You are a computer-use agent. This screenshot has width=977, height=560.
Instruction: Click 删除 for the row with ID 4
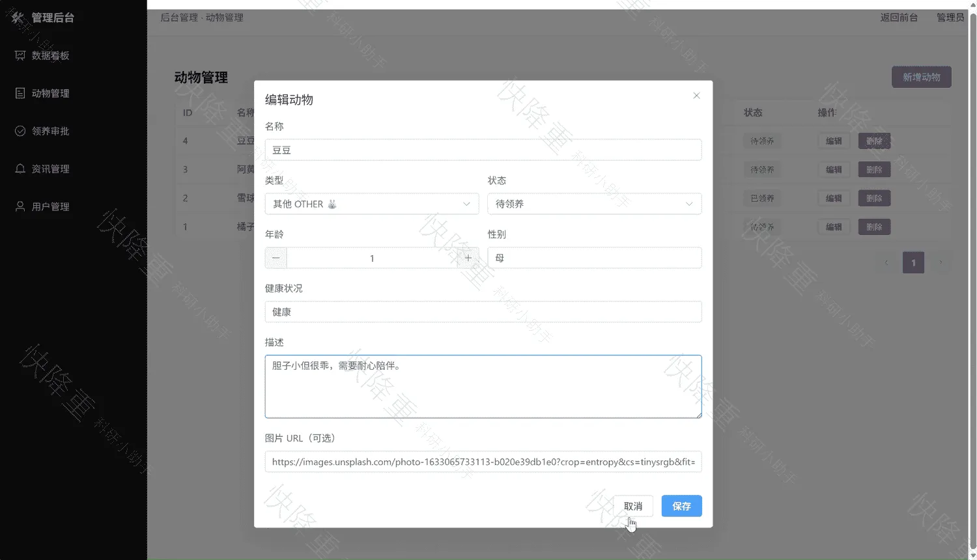[x=874, y=141]
